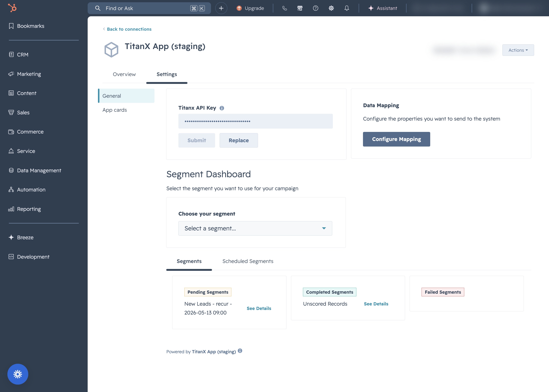Click the TitanX App (staging) footer link
Screen dimensions: 549x392
(214, 352)
